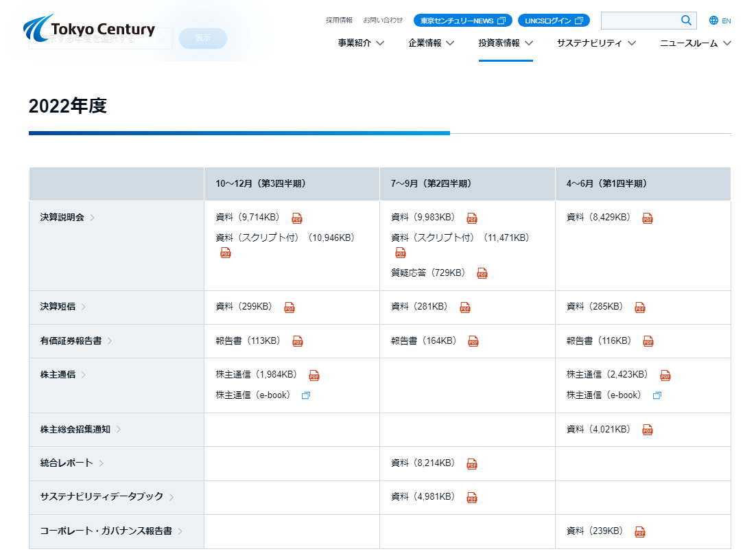Click external link icon for Q3 株主通信 e-book

[x=306, y=395]
